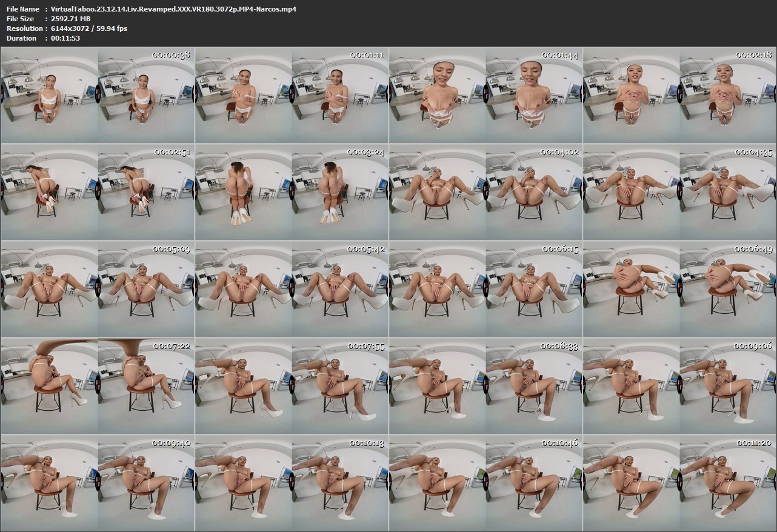The width and height of the screenshot is (777, 532).
Task: Select the thumbnail stamped 00:06:15
Action: [x=485, y=289]
